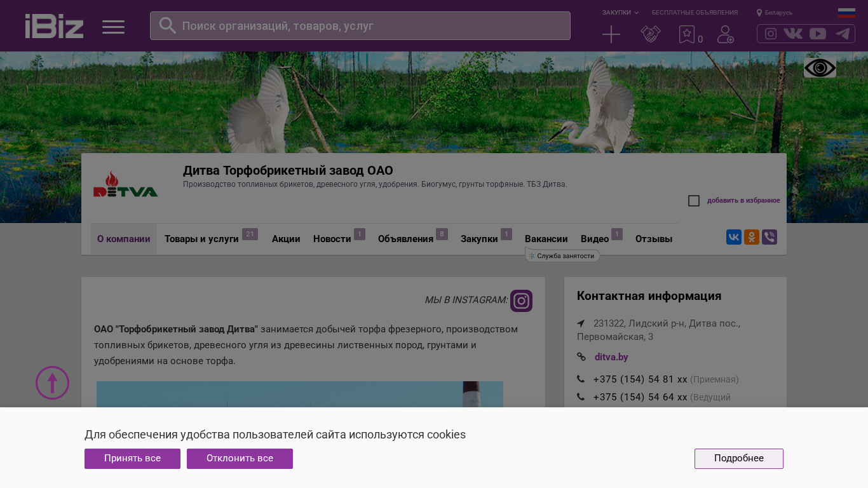Select the 'О компании' tab
Image resolution: width=868 pixels, height=488 pixels.
click(124, 239)
